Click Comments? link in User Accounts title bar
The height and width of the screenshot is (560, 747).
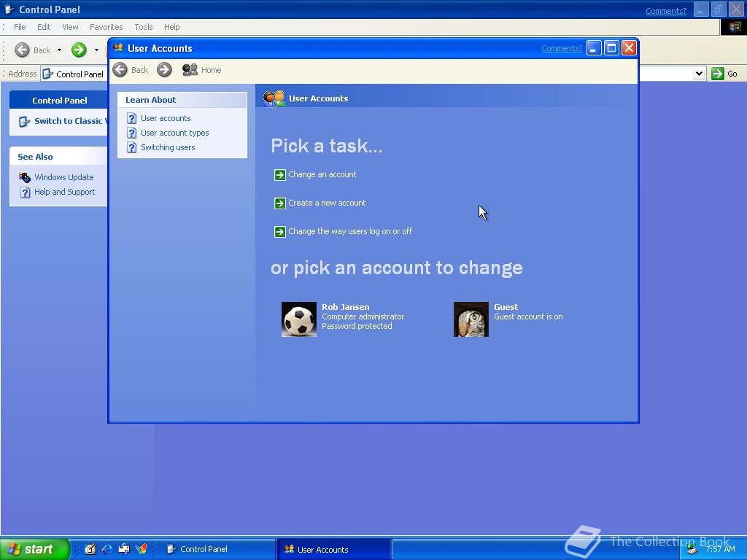(x=561, y=48)
